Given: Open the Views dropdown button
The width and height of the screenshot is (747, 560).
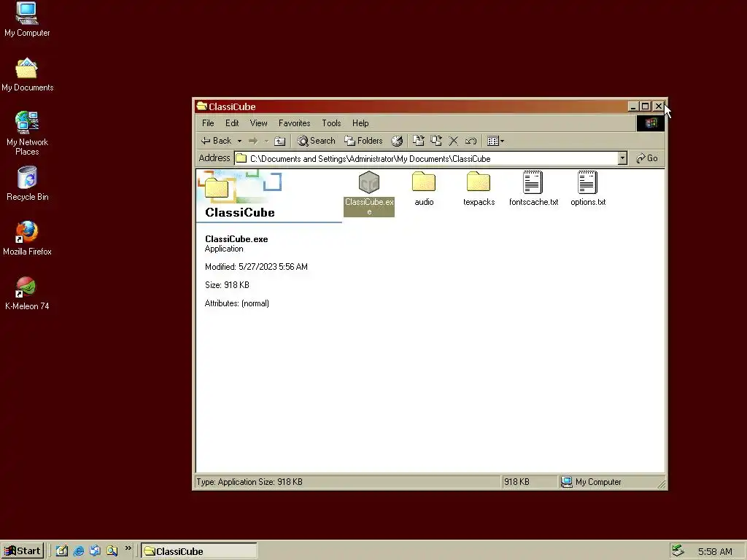Looking at the screenshot, I should 495,141.
